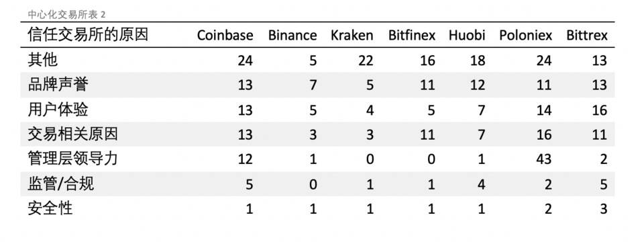The width and height of the screenshot is (644, 242).
Task: Select the Bitfinex column header
Action: [412, 35]
